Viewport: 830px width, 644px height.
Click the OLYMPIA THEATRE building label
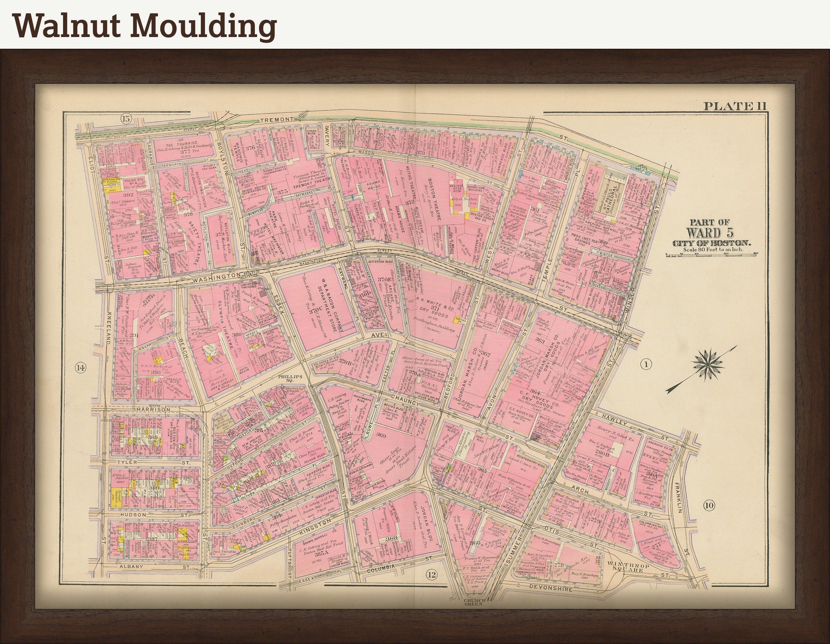coord(226,325)
